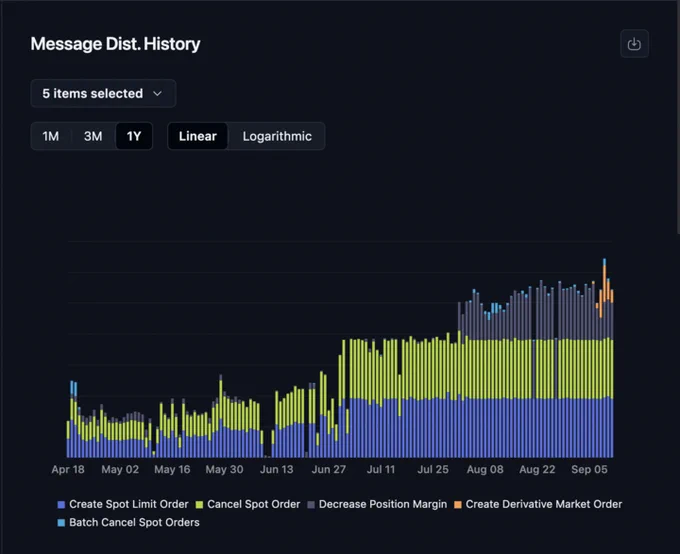This screenshot has width=680, height=554.
Task: Switch scale to Logarithmic
Action: tap(277, 136)
